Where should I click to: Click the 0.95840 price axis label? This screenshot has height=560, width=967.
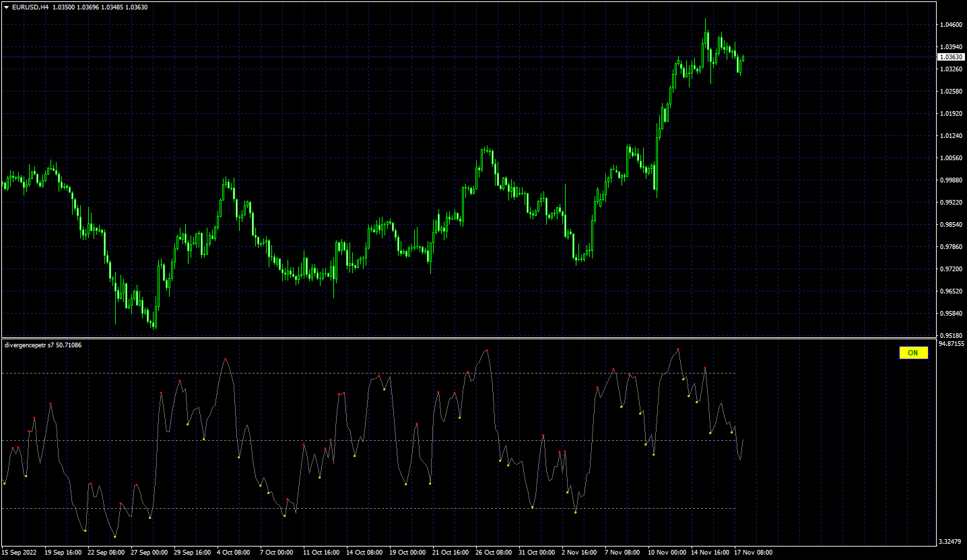click(951, 314)
